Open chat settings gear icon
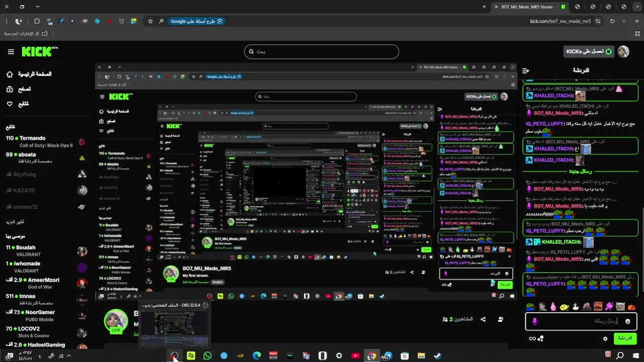Screen dimensions: 644x362 coord(605,339)
